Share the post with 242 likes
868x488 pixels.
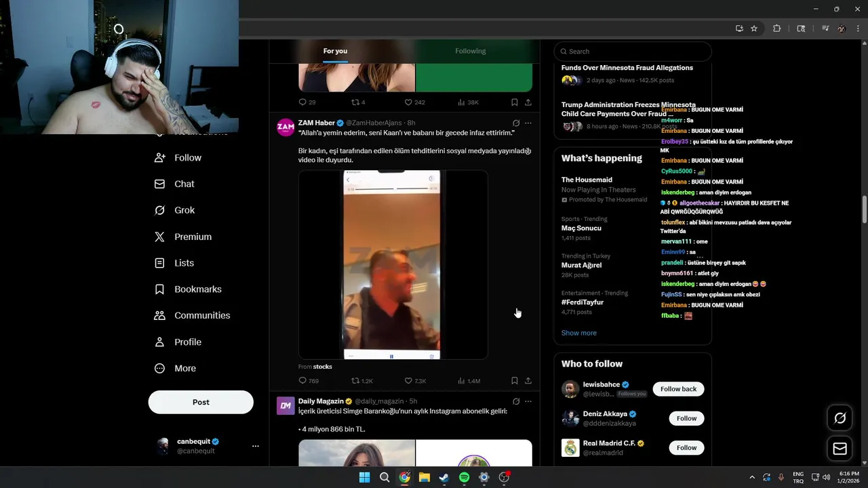tap(528, 102)
